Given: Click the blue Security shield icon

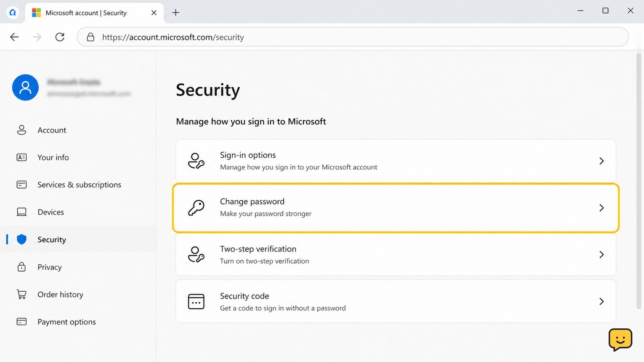Looking at the screenshot, I should [22, 239].
